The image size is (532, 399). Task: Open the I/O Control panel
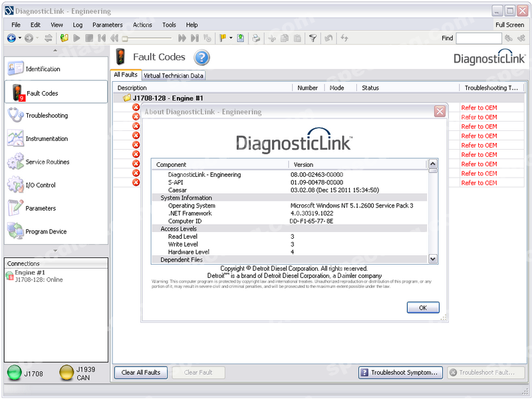(41, 186)
